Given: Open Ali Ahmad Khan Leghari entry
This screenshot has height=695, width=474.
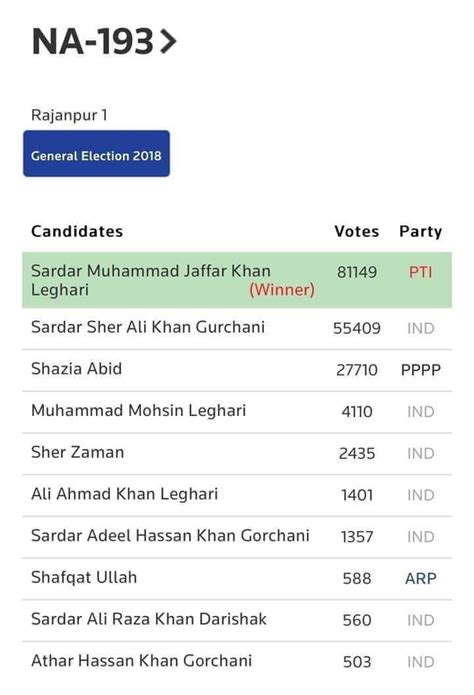Looking at the screenshot, I should (237, 495).
